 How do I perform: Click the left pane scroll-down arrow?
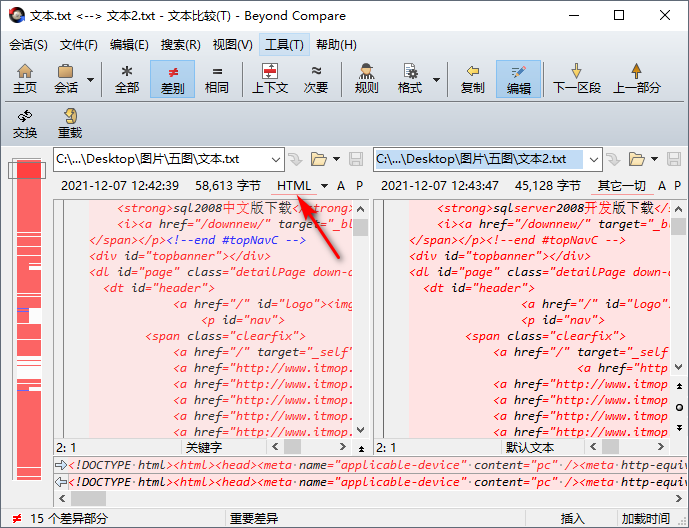coord(361,430)
